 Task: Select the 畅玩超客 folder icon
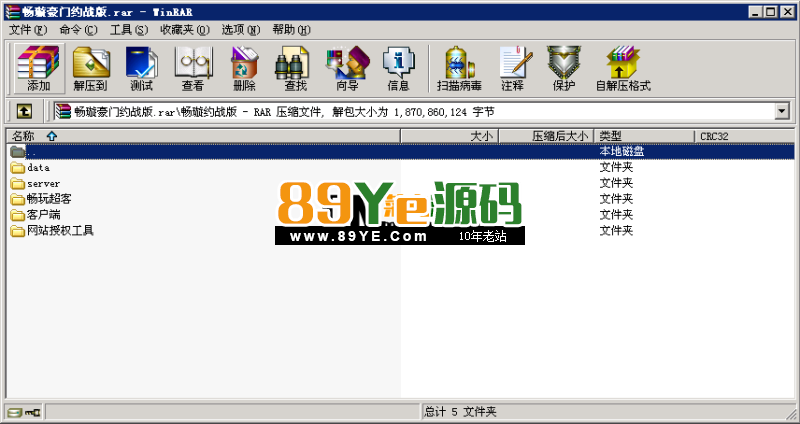(18, 199)
